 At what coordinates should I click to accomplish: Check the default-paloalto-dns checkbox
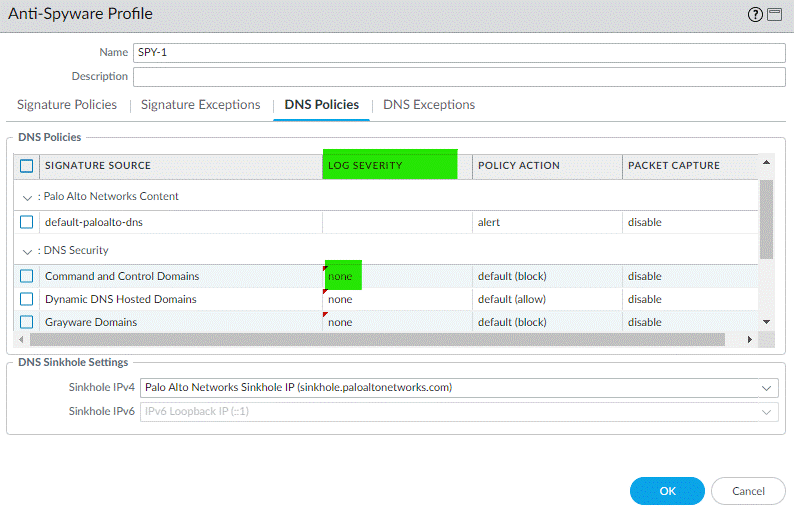26,222
